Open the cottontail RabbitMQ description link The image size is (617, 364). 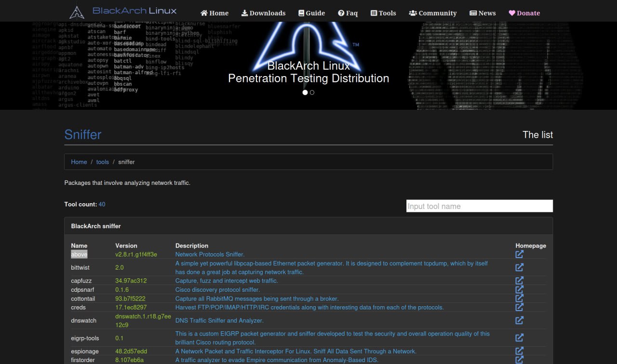[257, 299]
